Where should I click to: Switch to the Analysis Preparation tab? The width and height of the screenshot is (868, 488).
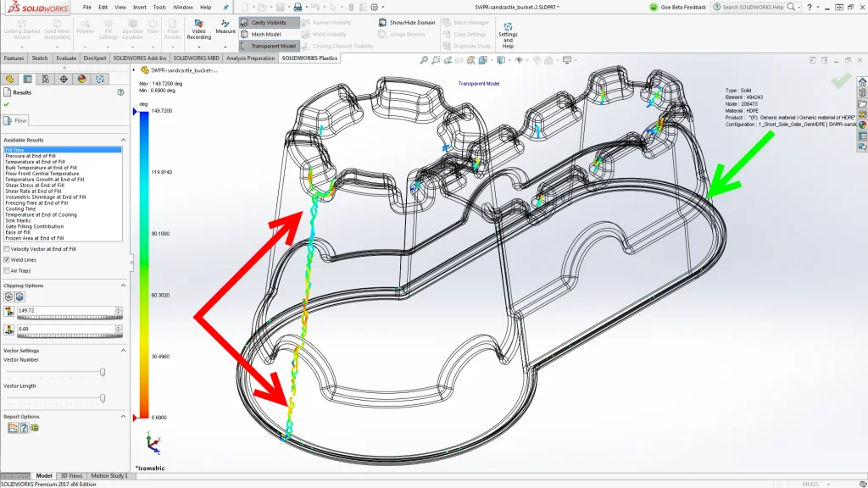click(x=250, y=58)
